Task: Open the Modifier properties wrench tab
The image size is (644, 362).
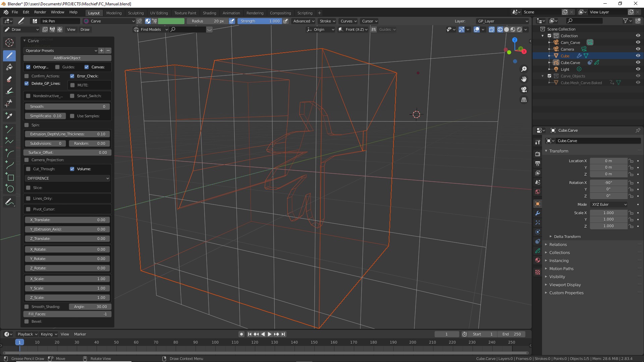Action: click(x=538, y=213)
